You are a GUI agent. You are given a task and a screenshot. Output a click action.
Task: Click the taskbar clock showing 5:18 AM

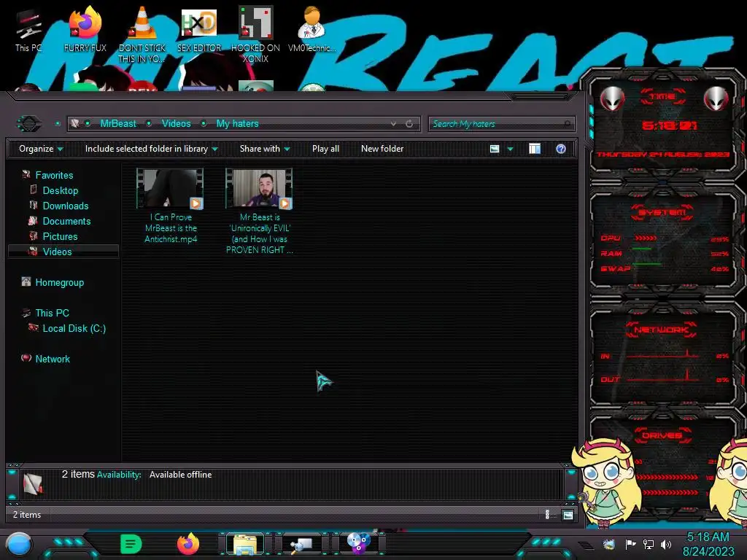pos(708,544)
